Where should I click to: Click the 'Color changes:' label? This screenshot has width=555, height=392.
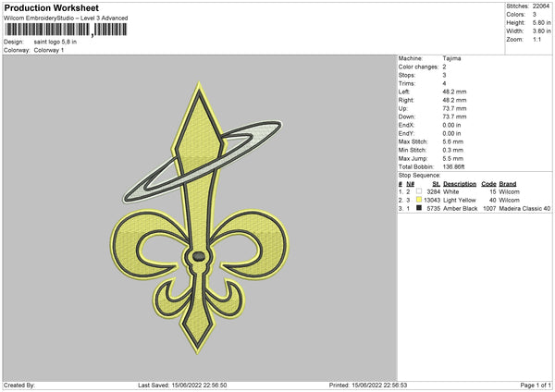[x=418, y=67]
